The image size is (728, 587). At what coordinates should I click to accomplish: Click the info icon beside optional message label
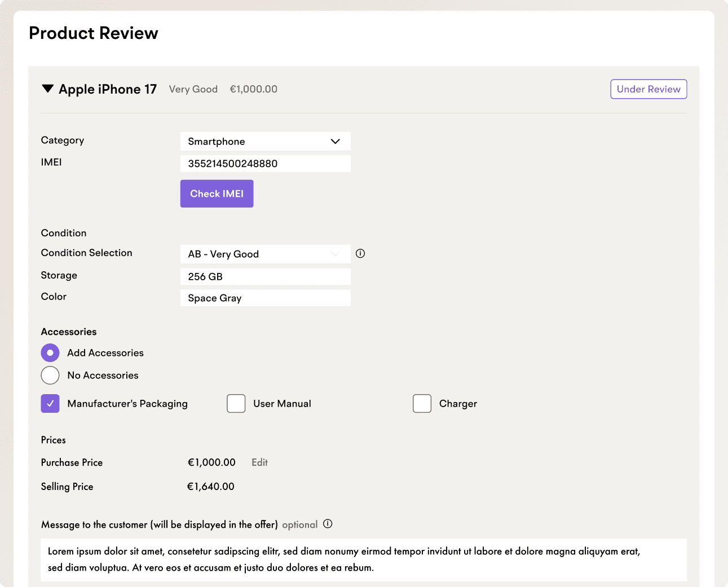click(328, 524)
